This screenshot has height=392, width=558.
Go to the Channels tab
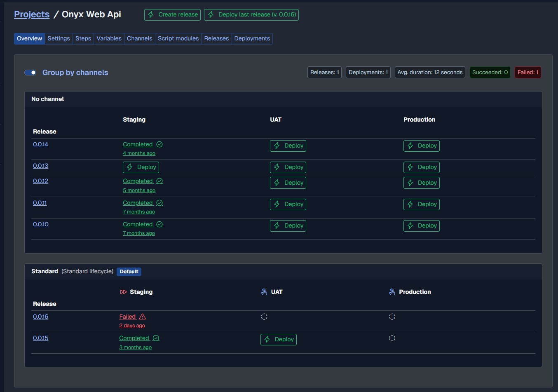click(x=139, y=38)
